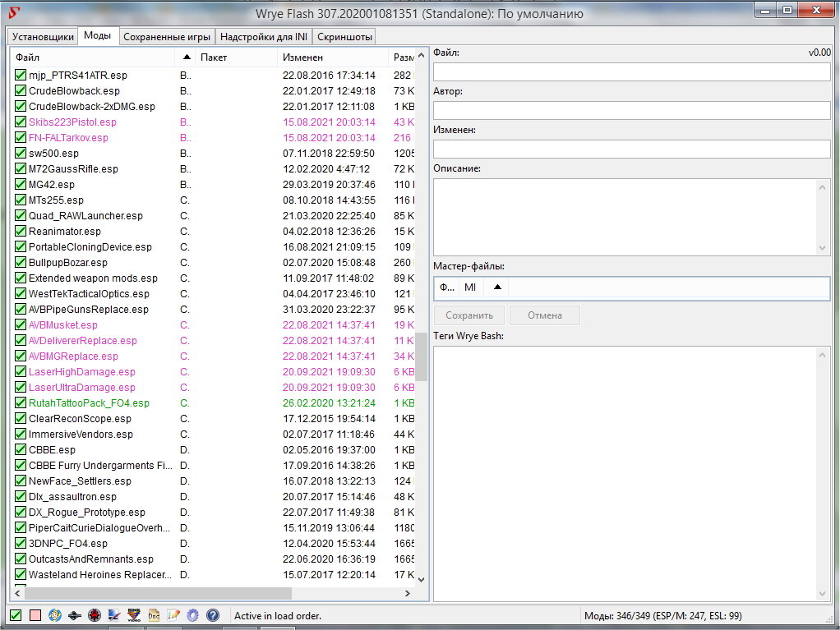Click the Сохранить button
This screenshot has width=840, height=630.
coord(469,315)
